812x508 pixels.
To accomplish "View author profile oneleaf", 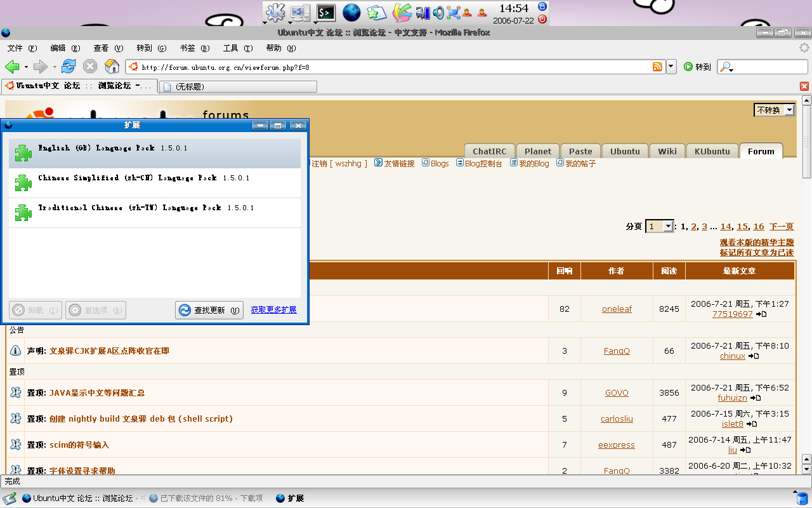I will (x=617, y=309).
